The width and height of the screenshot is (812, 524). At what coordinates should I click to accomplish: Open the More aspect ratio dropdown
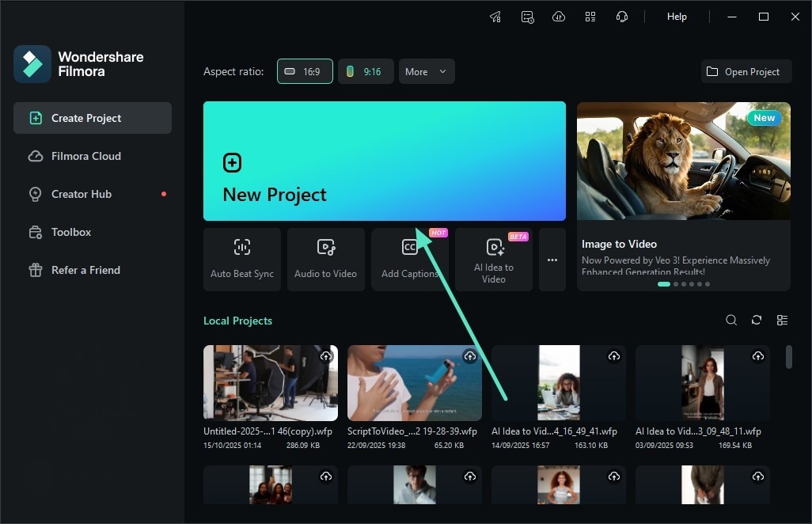[427, 70]
